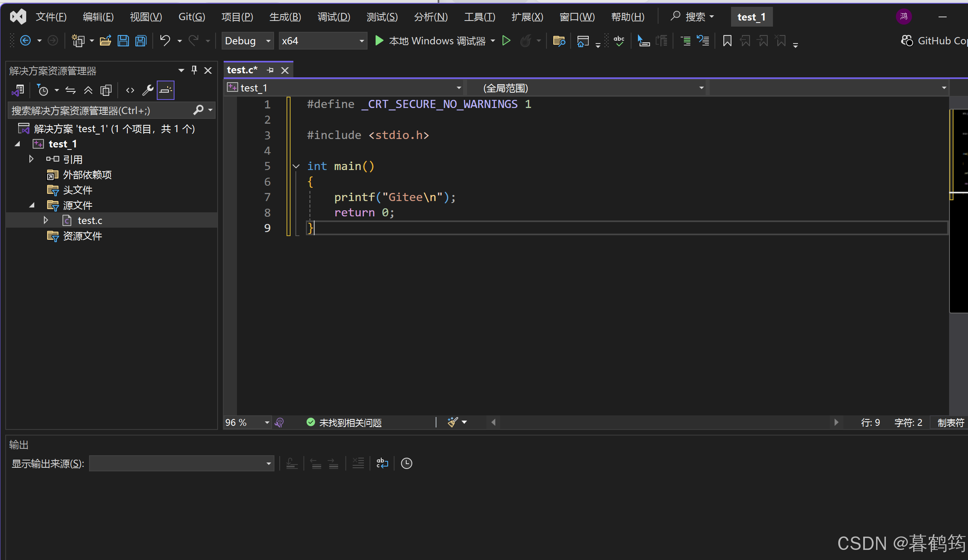Click the Properties wrench icon in Solution Explorer
This screenshot has height=560, width=968.
click(147, 90)
